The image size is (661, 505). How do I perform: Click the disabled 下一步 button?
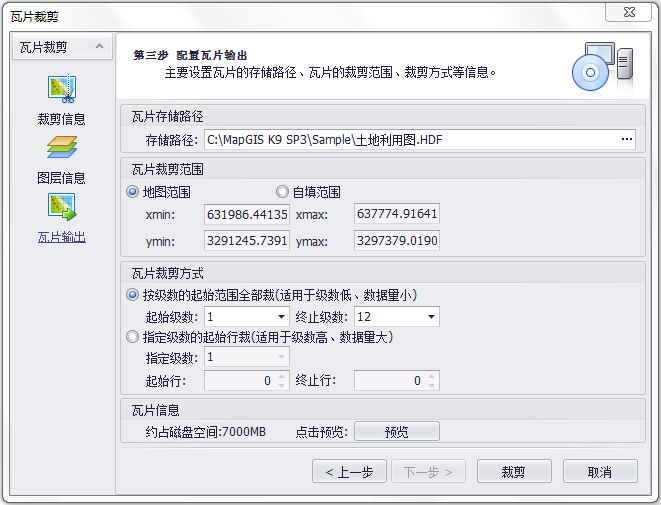point(428,472)
